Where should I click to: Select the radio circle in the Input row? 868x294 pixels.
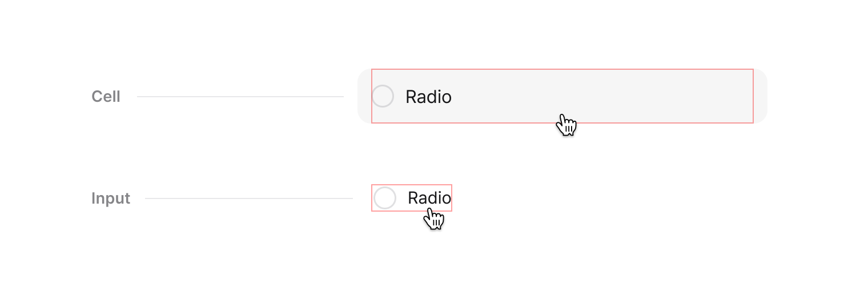point(385,198)
